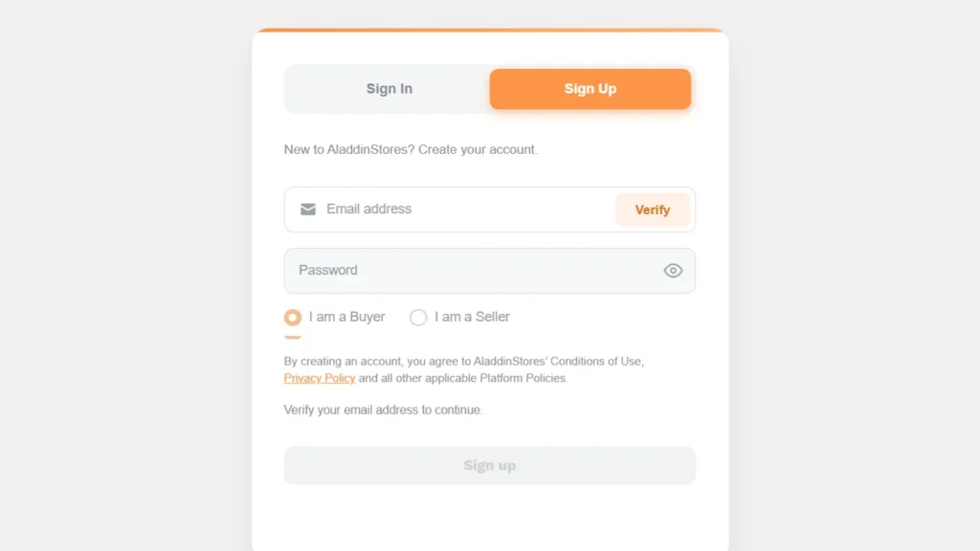
Task: Click the Verify button beside email
Action: [653, 209]
